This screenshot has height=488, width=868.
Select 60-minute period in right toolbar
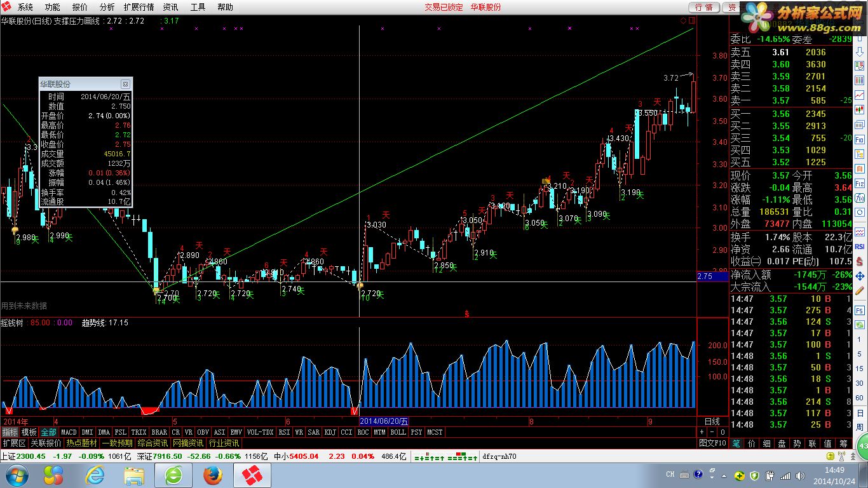pos(859,398)
